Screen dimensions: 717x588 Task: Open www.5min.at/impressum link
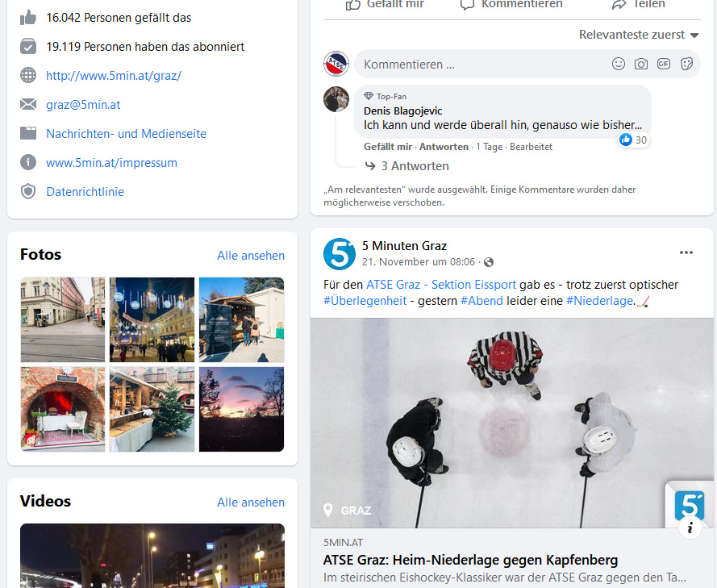point(111,163)
